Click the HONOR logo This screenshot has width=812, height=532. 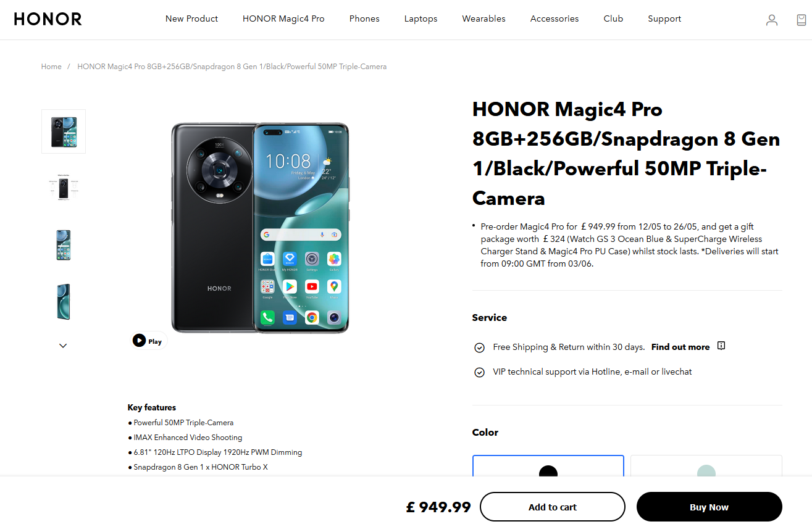48,19
